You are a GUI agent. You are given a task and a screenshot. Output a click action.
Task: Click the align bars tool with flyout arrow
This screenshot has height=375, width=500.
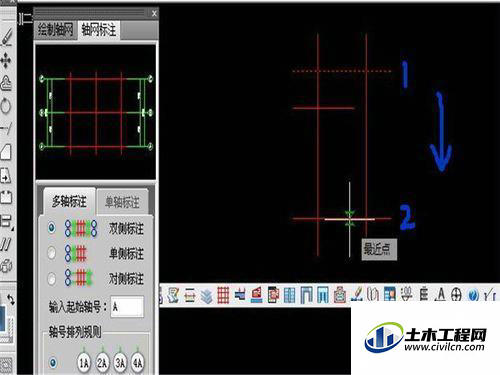point(7,221)
